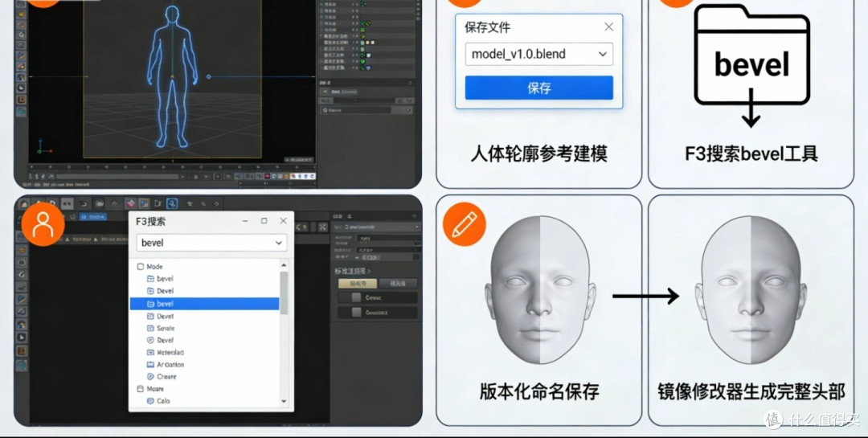
Task: Click the results list scrollbar thumb
Action: (x=284, y=293)
